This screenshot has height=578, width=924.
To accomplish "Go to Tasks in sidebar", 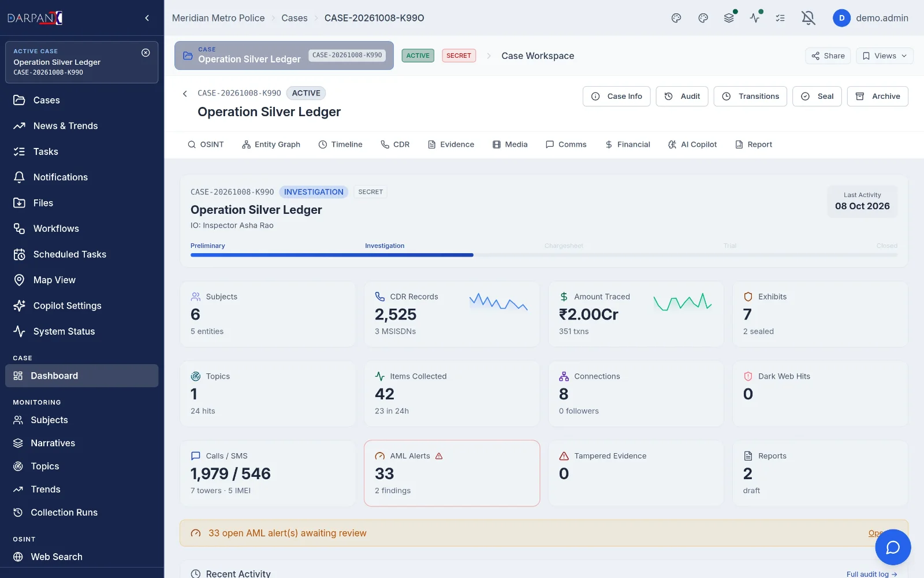I will (82, 151).
